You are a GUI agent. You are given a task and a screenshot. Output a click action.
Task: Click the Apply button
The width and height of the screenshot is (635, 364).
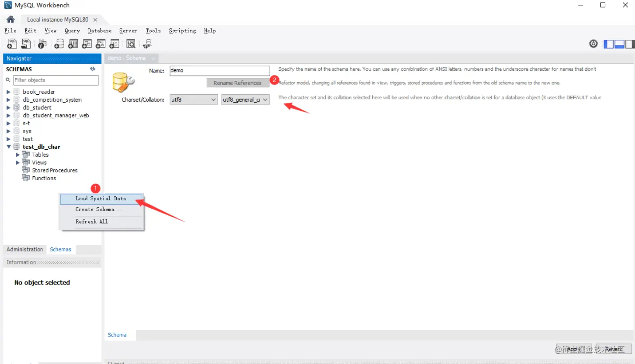[x=574, y=349]
